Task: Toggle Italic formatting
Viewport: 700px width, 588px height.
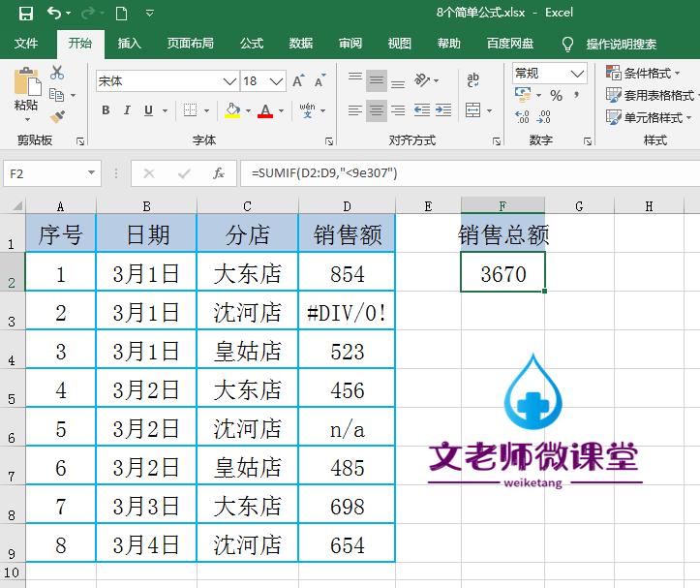Action: 127,109
